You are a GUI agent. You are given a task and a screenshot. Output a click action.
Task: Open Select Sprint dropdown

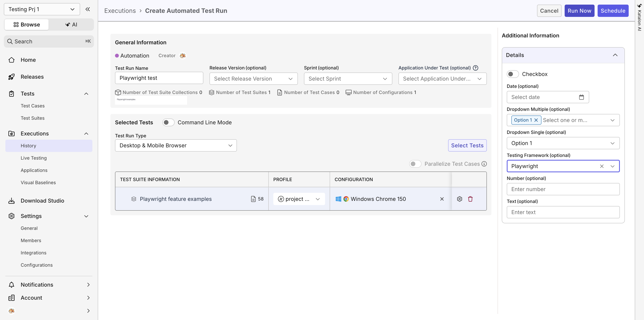[348, 79]
